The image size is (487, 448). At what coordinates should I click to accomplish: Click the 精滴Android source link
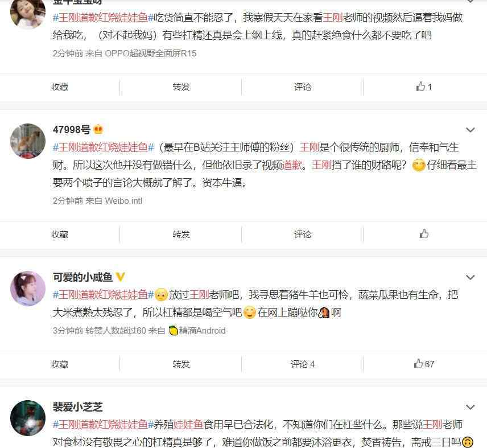click(197, 330)
